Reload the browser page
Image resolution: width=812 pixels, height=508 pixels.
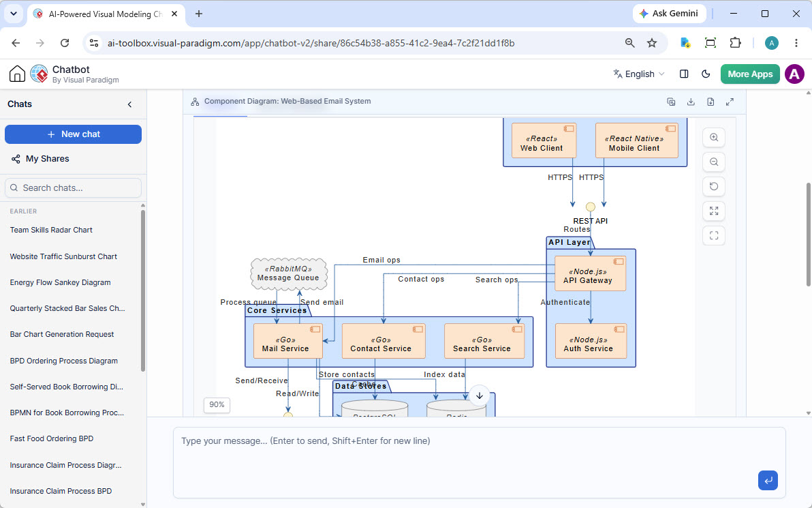[65, 43]
